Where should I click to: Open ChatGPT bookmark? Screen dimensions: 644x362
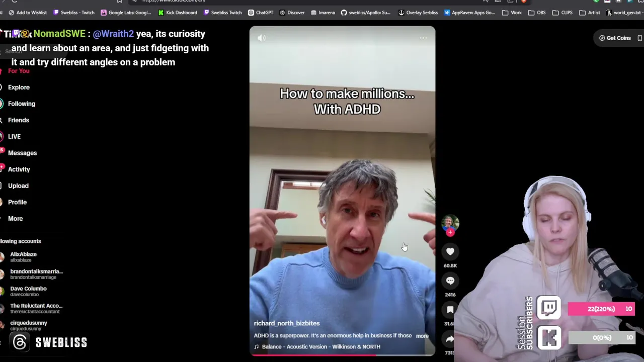pos(261,13)
